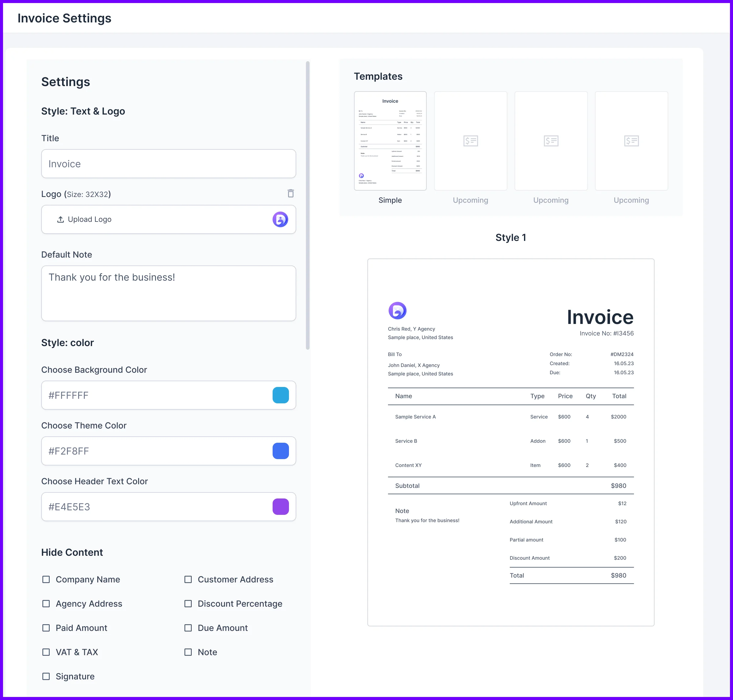The image size is (733, 700).
Task: Open the header text color swatch
Action: pos(280,507)
